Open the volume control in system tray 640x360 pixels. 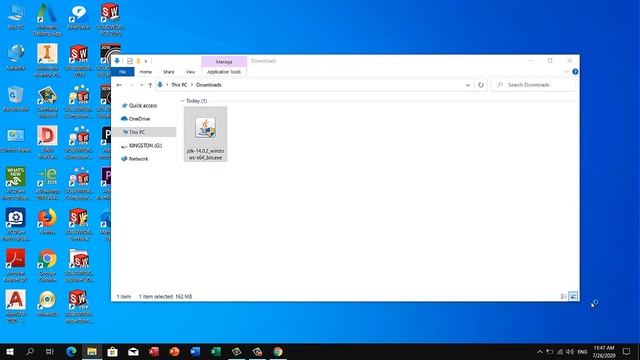click(570, 351)
